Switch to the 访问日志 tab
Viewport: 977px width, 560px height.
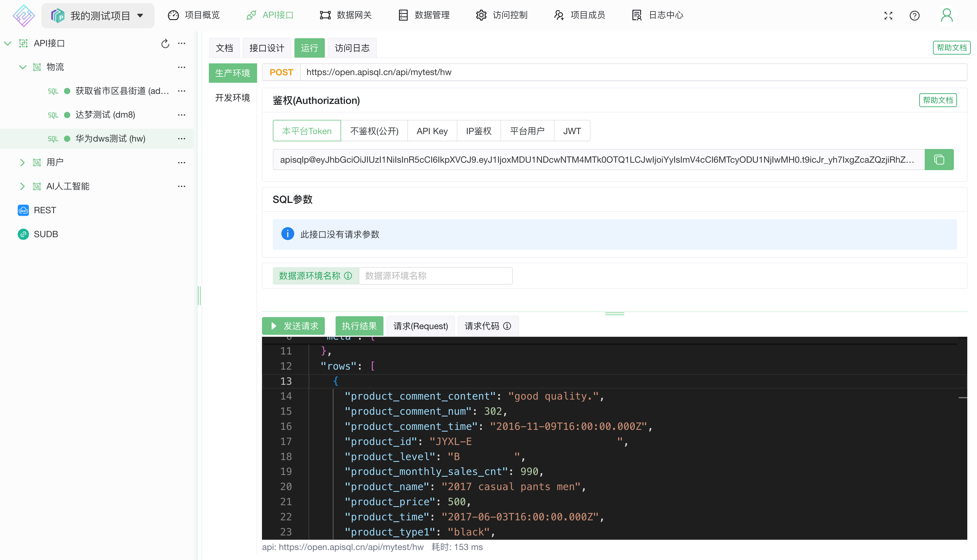[352, 48]
